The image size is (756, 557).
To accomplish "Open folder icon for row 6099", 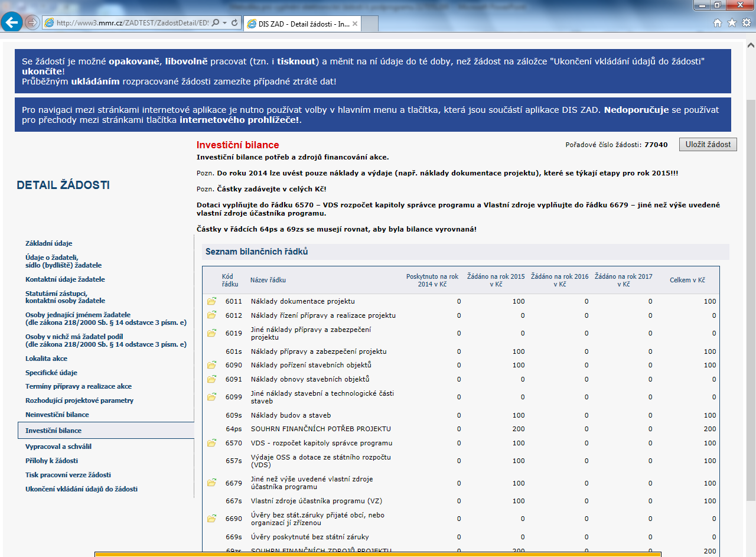I will (211, 397).
